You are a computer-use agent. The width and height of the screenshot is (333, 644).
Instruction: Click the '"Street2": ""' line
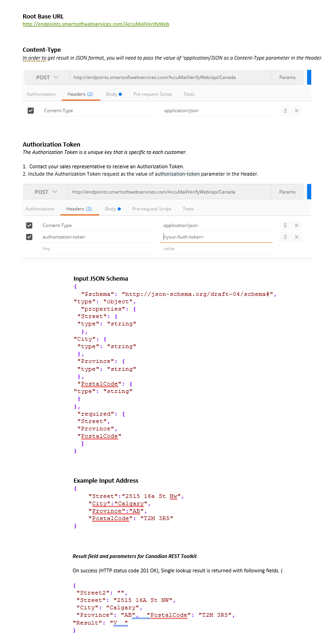(x=101, y=593)
